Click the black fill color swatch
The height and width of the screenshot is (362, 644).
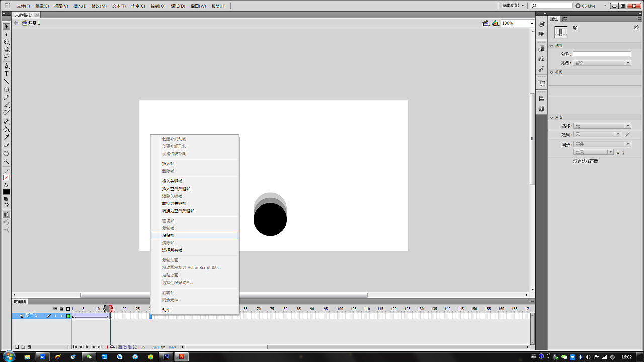[x=7, y=192]
